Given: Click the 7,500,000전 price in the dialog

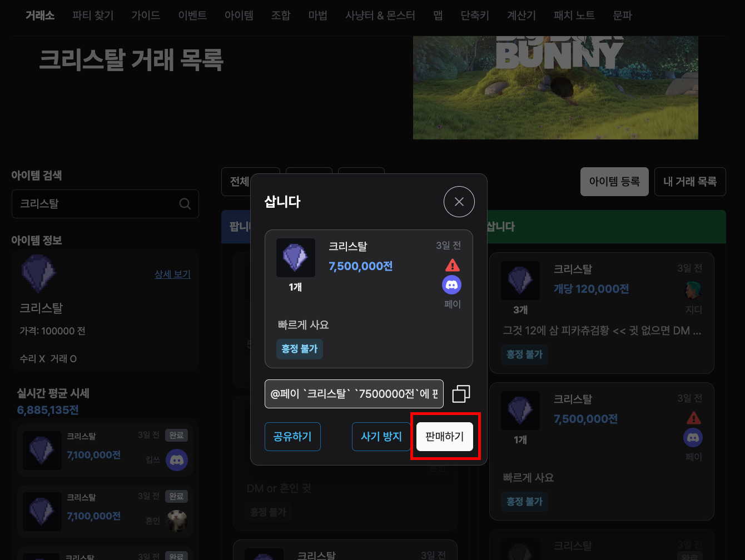Looking at the screenshot, I should tap(361, 266).
